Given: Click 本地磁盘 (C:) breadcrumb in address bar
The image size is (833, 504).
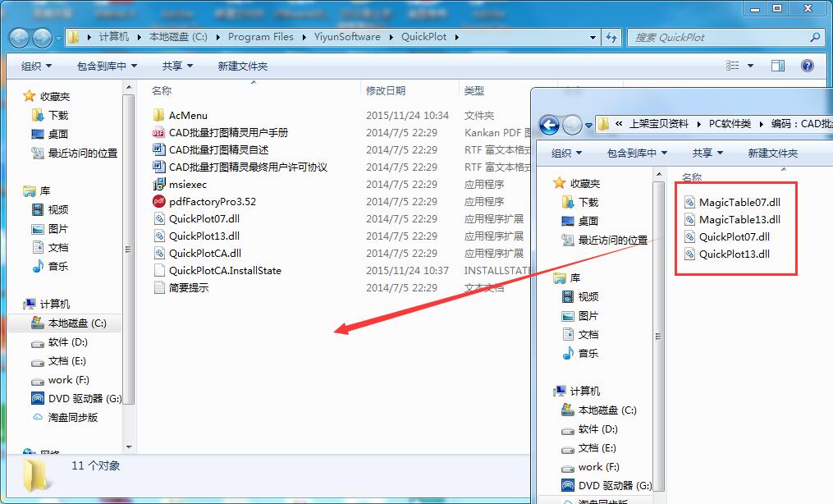Looking at the screenshot, I should [178, 37].
